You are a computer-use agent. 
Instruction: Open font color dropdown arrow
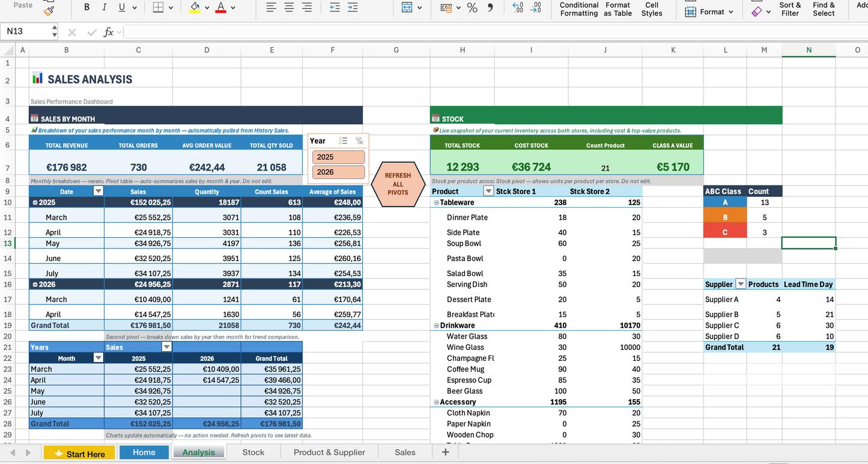click(x=233, y=8)
